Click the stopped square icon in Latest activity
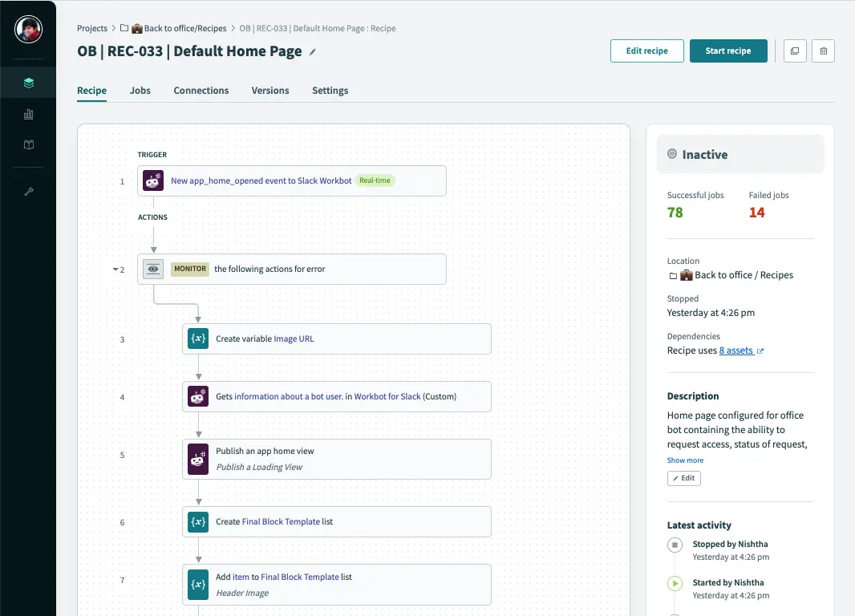Screen dimensions: 855x616 675,545
